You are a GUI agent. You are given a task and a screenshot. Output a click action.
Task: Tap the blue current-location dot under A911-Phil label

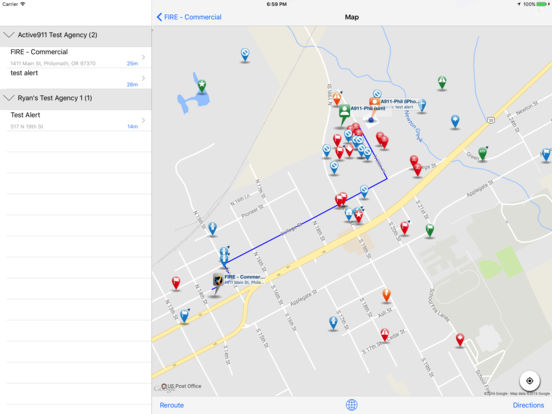(x=371, y=120)
